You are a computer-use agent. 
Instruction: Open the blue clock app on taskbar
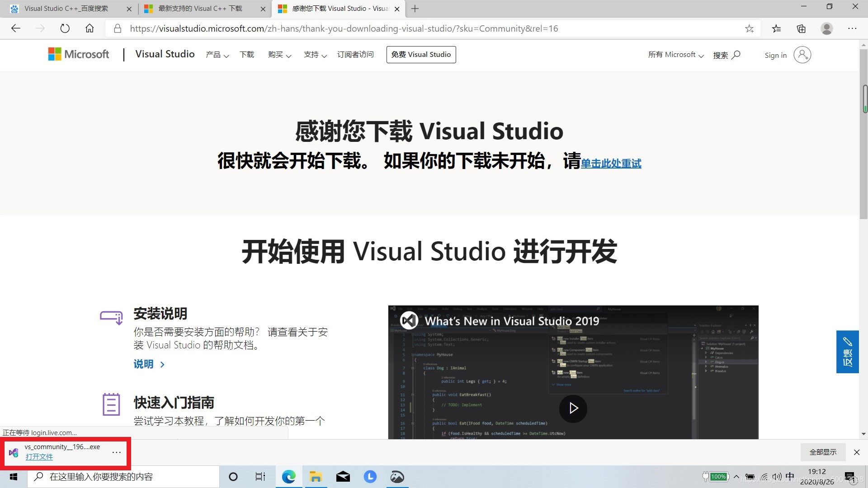click(x=370, y=477)
